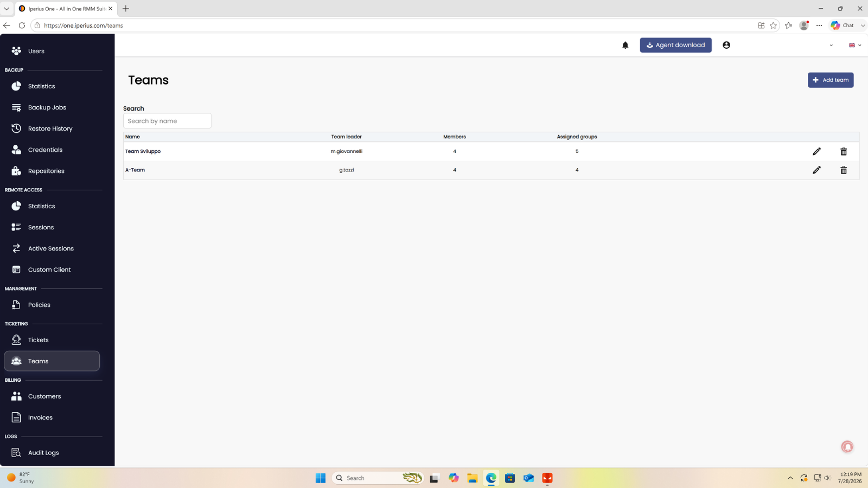
Task: Open the browser app/extension icon in address bar
Action: (761, 25)
